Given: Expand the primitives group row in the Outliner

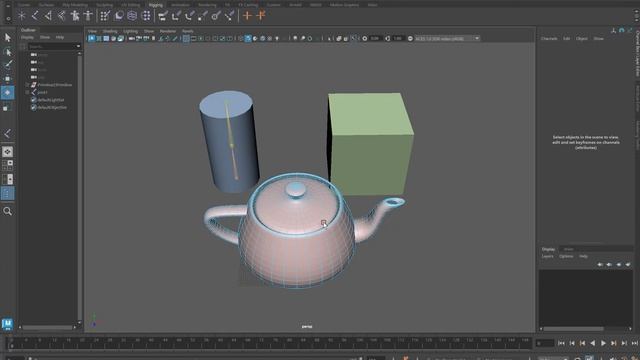Looking at the screenshot, I should click(27, 85).
